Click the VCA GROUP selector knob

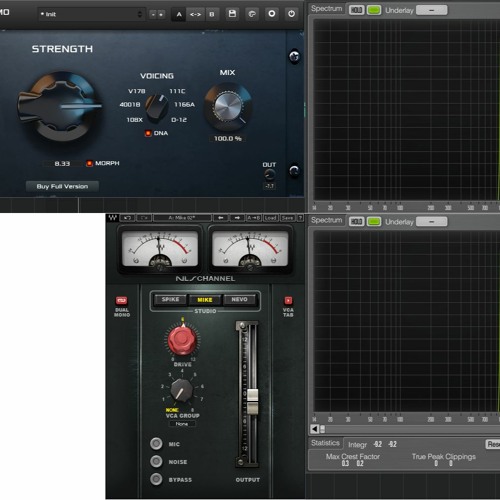182,390
